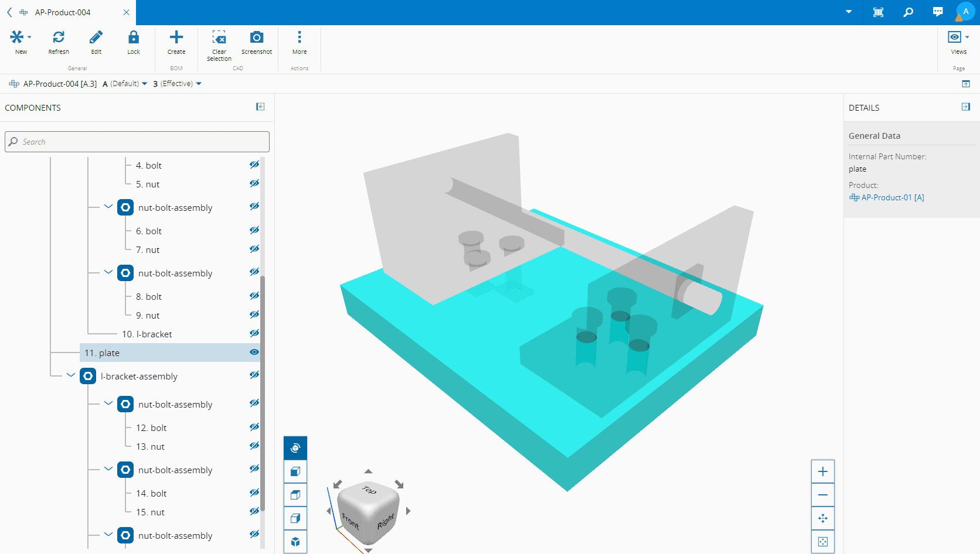Show the 10. l-bracket component
Viewport: 980px width, 554px height.
point(254,333)
